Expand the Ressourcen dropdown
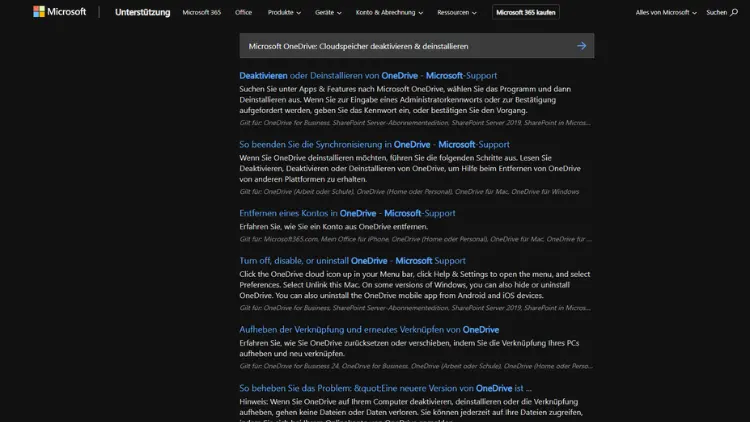Viewport: 750px width, 422px height. (457, 12)
